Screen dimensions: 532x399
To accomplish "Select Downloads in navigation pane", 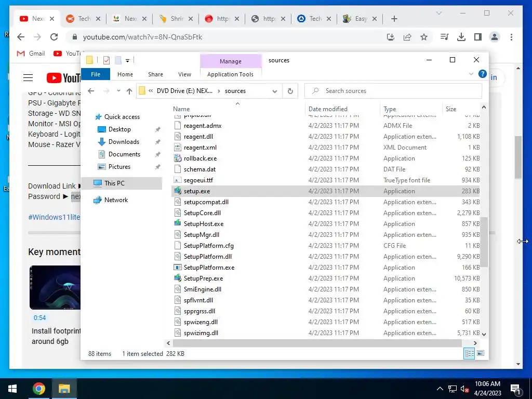I will [x=124, y=142].
